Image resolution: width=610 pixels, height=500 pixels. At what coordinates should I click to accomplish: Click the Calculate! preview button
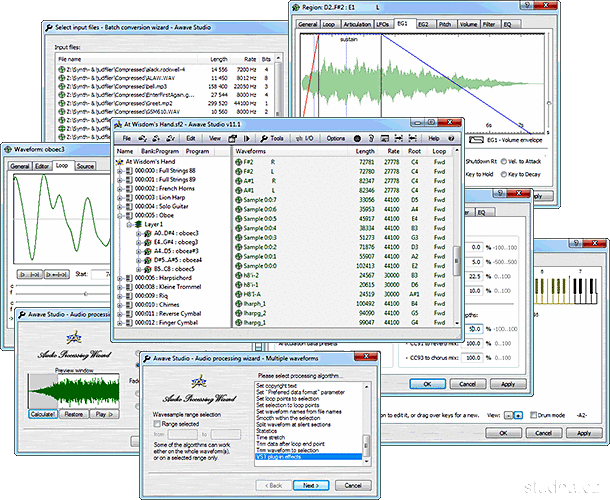click(x=41, y=412)
